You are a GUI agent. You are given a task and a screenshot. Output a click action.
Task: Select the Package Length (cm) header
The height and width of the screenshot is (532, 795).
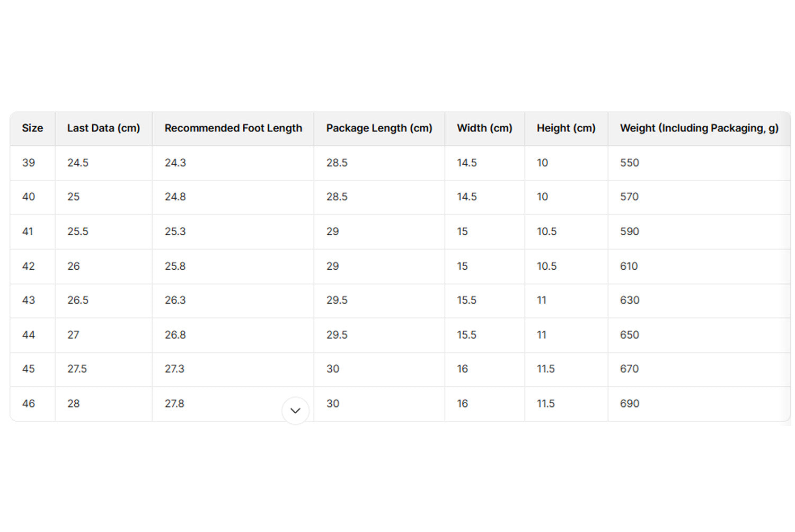(379, 128)
